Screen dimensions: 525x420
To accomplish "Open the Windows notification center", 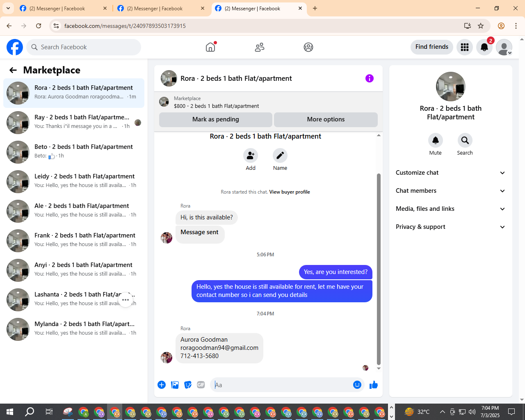I will [x=511, y=412].
